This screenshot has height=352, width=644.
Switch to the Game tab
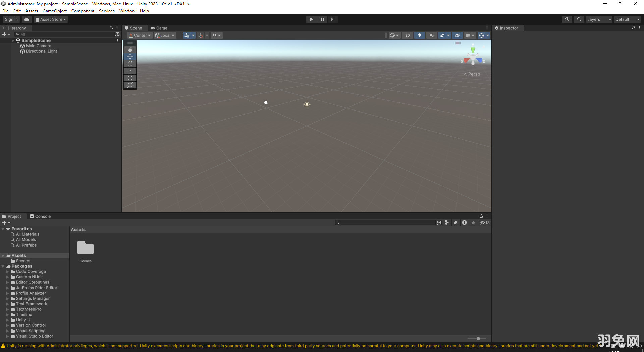[159, 28]
